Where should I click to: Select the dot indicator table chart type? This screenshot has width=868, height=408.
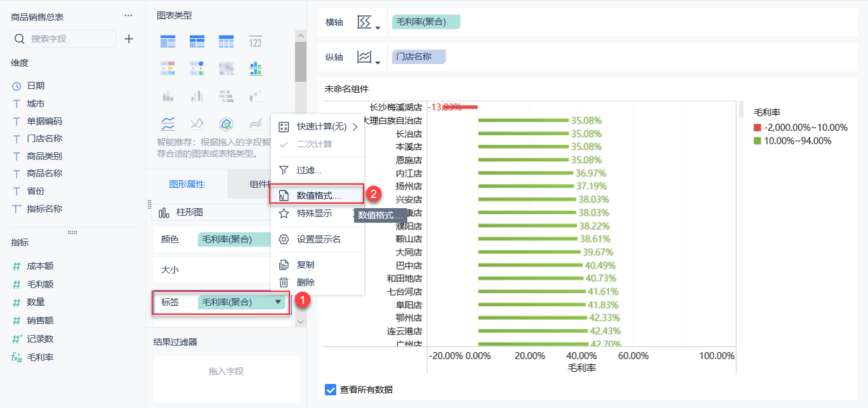click(x=197, y=69)
